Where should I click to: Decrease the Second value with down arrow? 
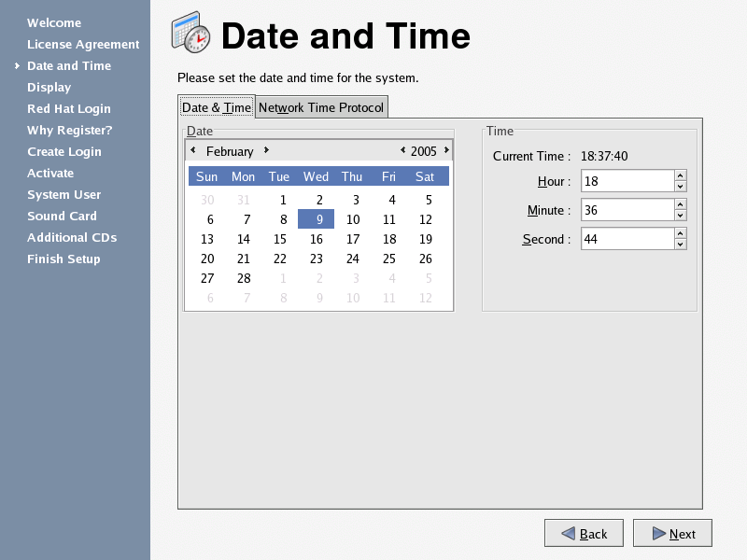click(x=680, y=245)
